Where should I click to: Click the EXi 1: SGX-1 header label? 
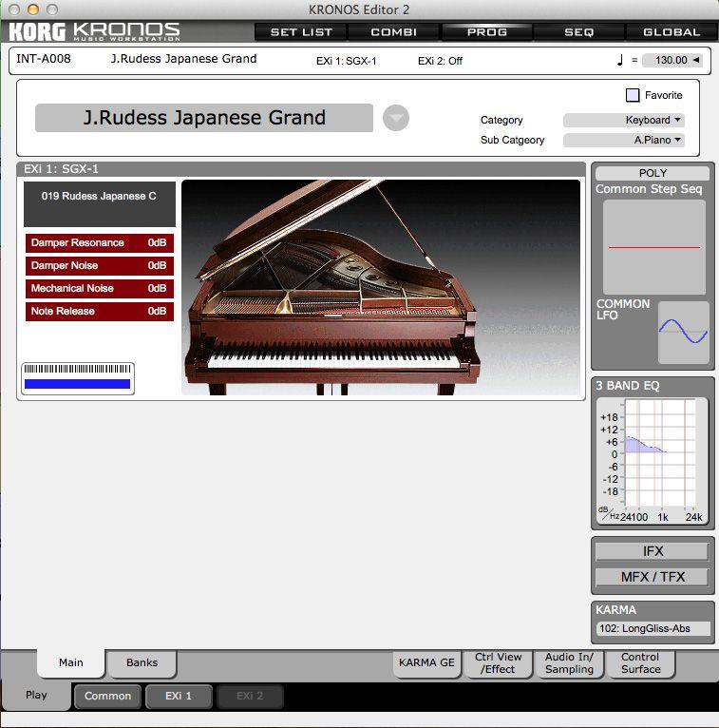point(61,169)
